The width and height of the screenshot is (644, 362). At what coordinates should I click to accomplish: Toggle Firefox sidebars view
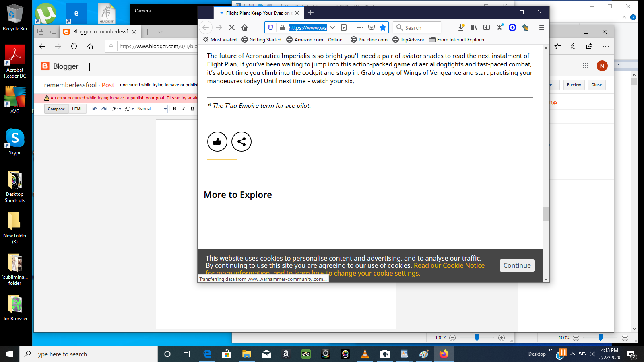487,27
